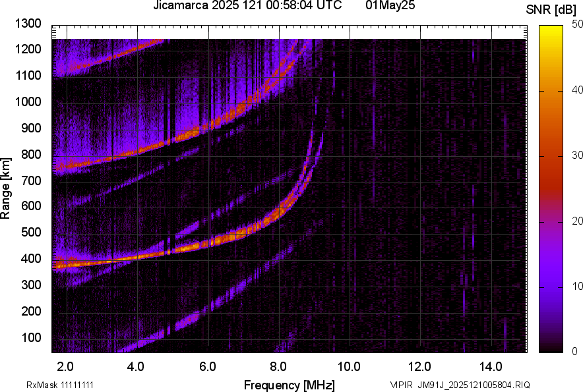This screenshot has height=392, width=583.
Task: Click the 10 colorbar tick value
Action: (577, 286)
